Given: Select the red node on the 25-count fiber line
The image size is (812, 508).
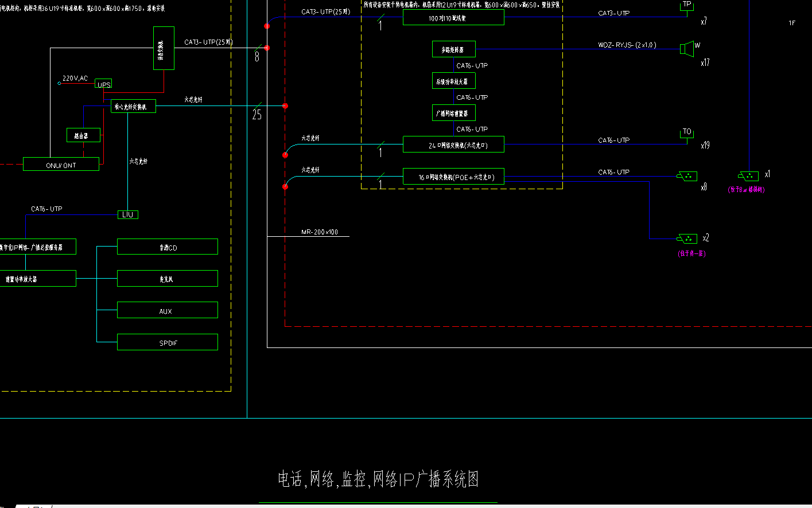Looking at the screenshot, I should coord(285,106).
